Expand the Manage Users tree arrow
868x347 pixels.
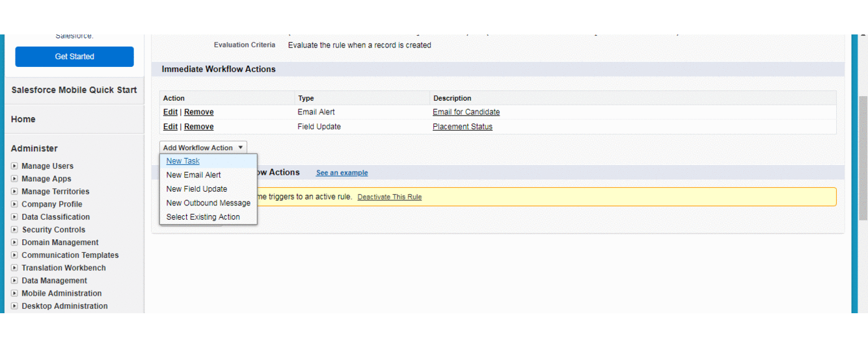coord(14,166)
